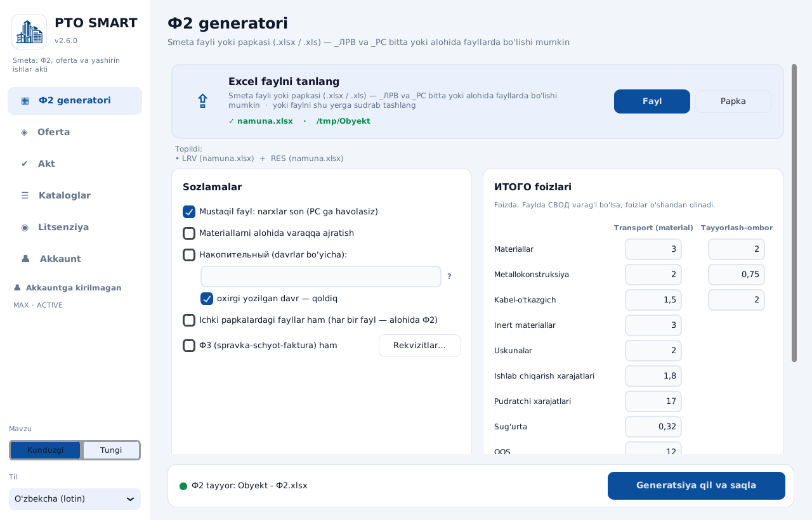Click the Oferta diamond icon

point(25,132)
